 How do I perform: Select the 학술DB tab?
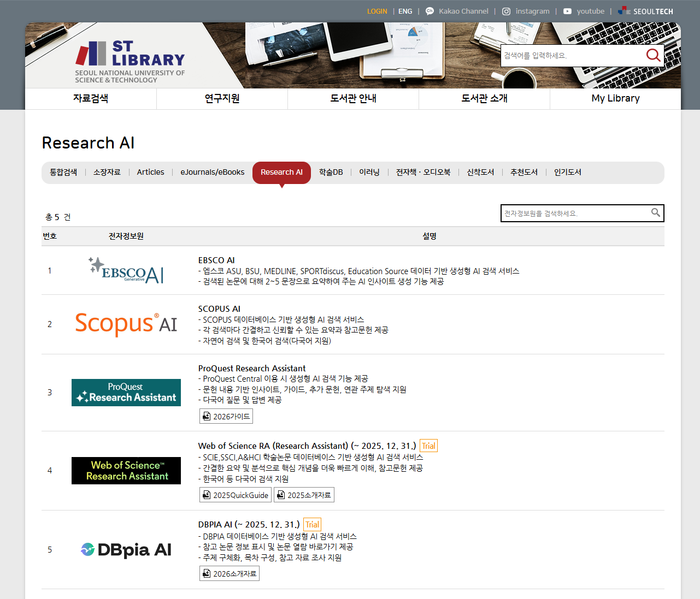[331, 173]
